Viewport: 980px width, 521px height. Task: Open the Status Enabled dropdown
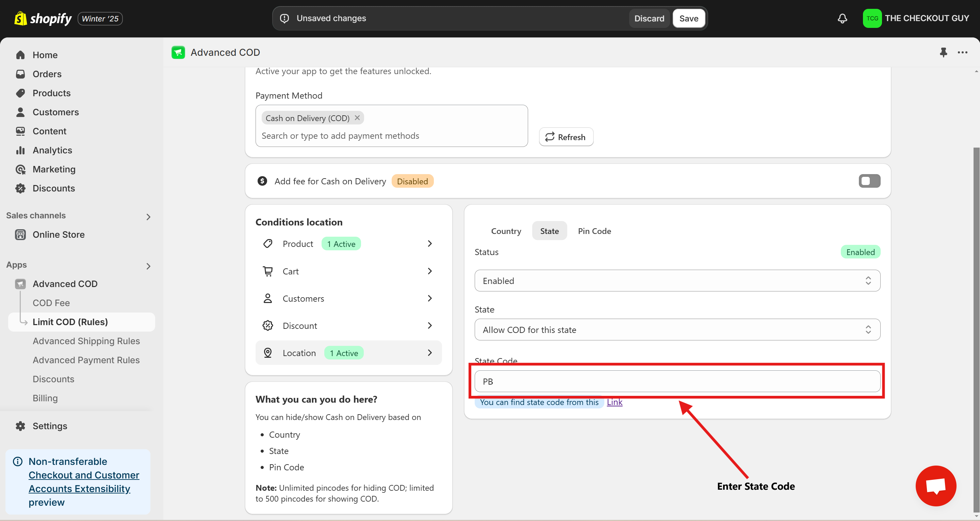click(x=677, y=280)
